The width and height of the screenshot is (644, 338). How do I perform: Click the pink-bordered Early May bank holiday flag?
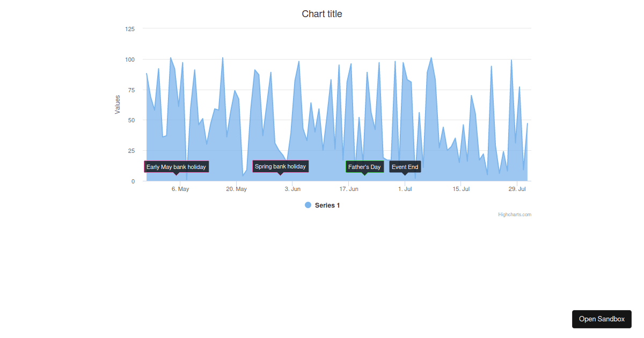176,166
